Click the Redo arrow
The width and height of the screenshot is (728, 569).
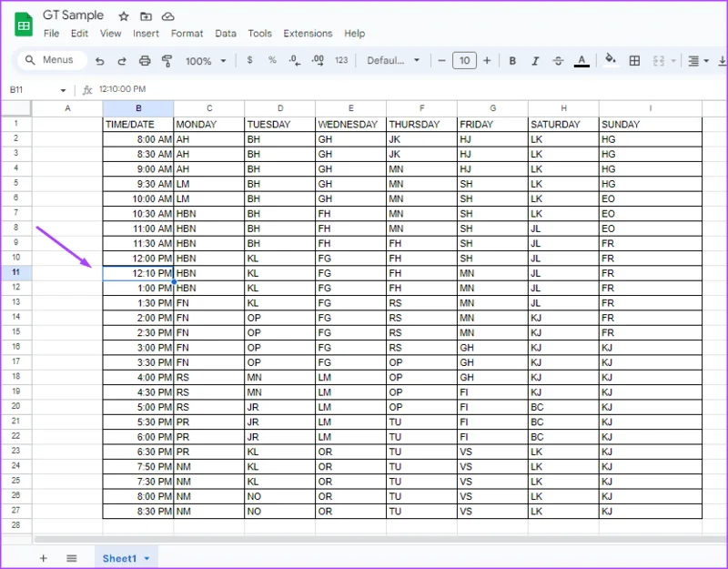[x=122, y=61]
